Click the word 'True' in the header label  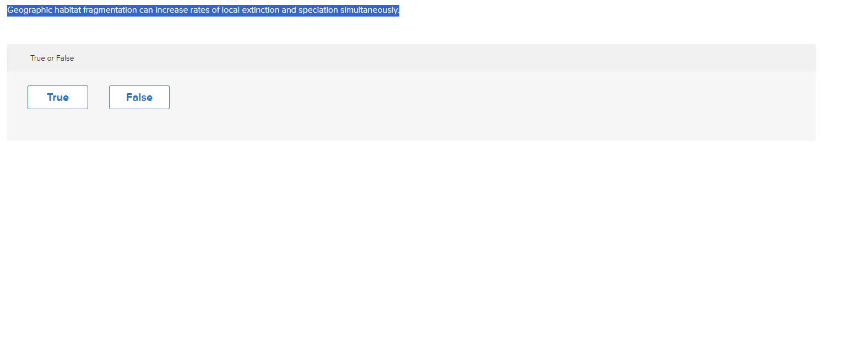tap(37, 58)
